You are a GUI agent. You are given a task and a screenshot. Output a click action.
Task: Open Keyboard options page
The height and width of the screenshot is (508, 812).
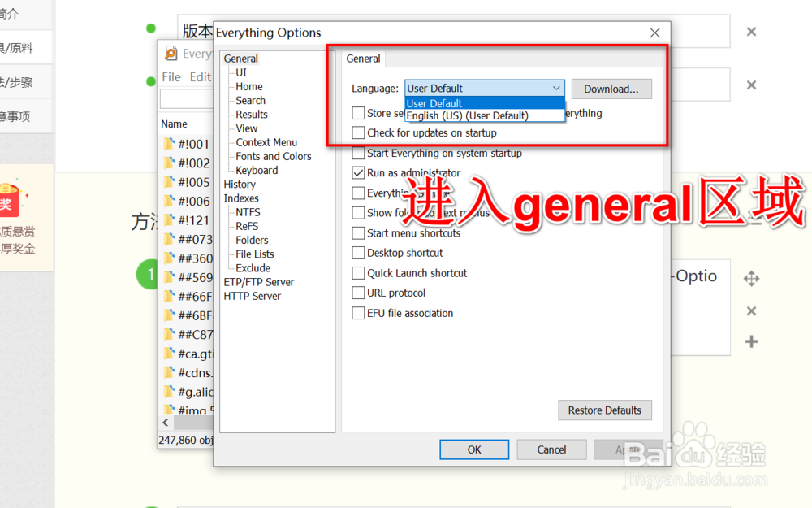257,171
